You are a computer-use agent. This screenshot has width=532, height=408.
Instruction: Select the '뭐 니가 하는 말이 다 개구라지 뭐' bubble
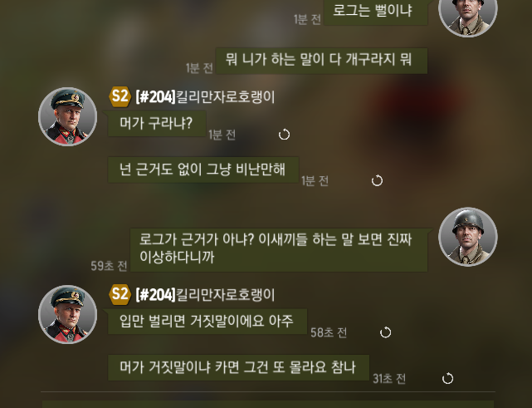[321, 61]
